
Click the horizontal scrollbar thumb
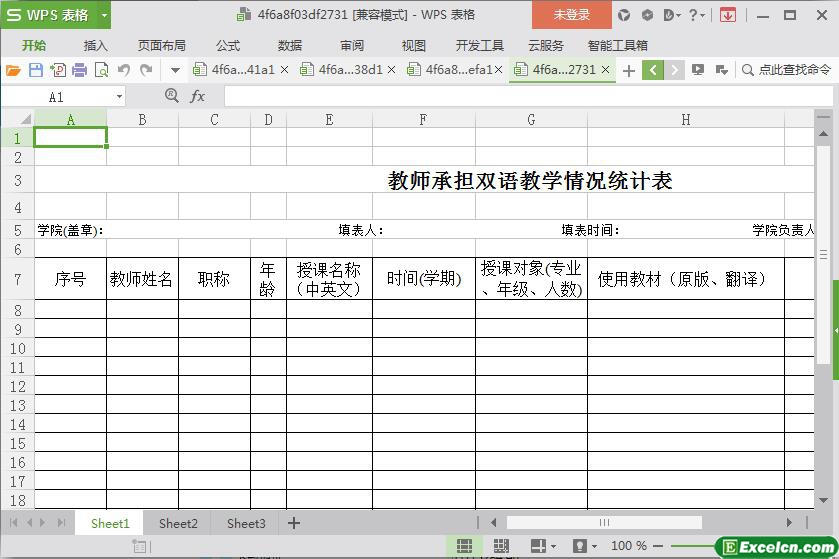(604, 522)
